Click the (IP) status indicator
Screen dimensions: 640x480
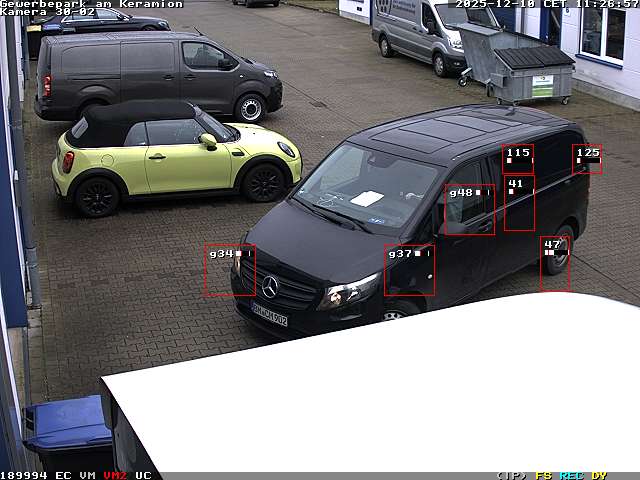[x=511, y=475]
